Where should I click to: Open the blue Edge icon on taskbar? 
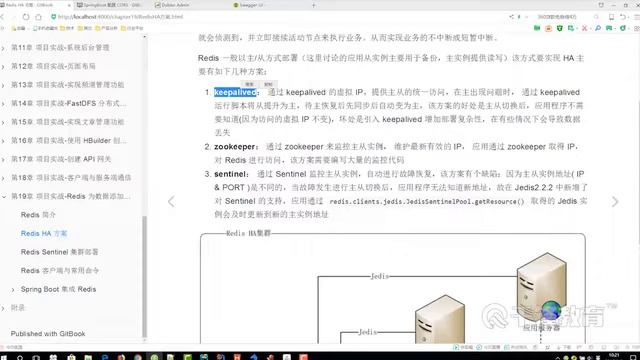click(105, 358)
